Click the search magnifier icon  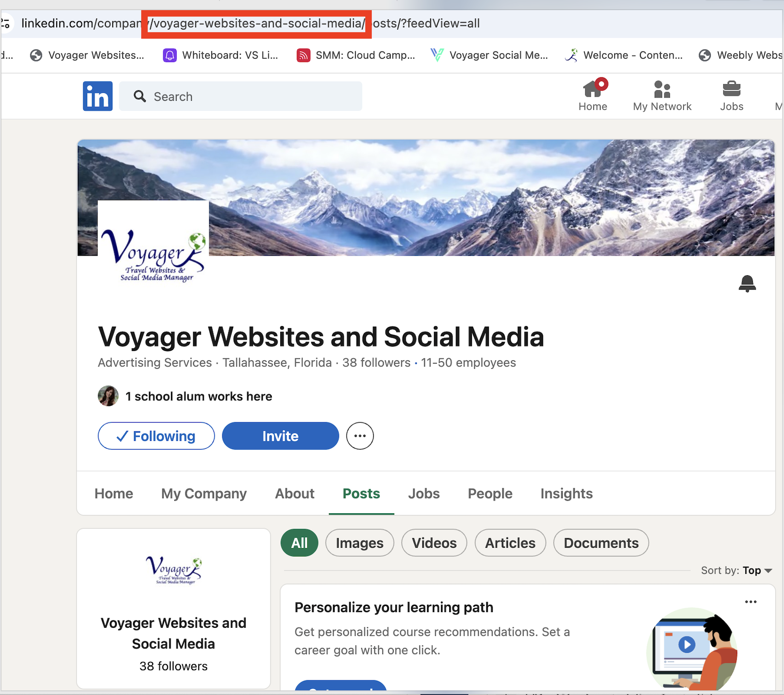(x=140, y=96)
